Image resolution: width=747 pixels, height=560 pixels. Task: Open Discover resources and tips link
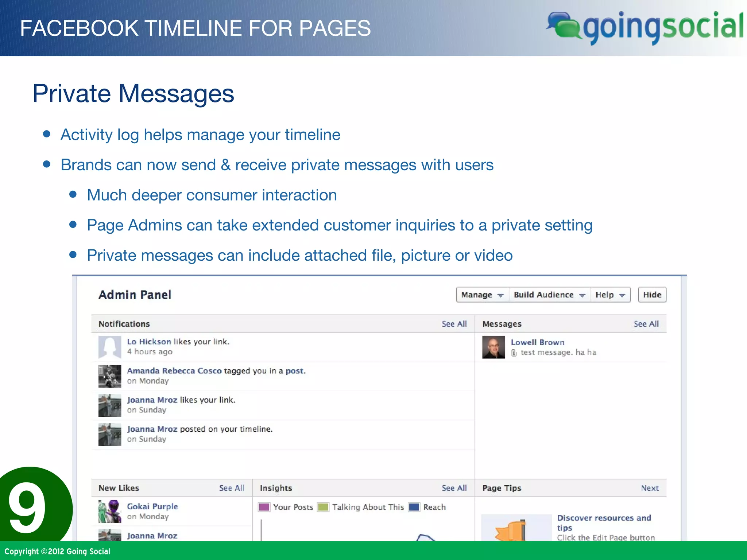[604, 523]
